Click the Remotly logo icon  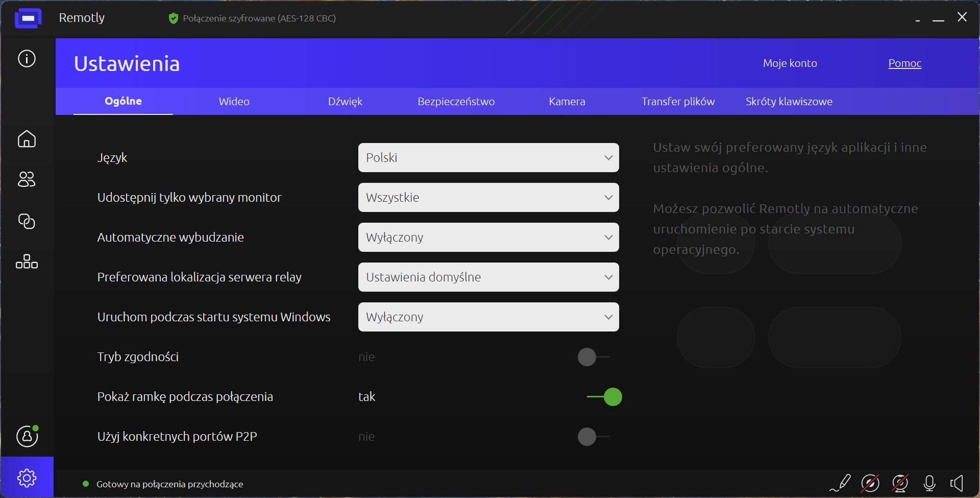point(28,18)
